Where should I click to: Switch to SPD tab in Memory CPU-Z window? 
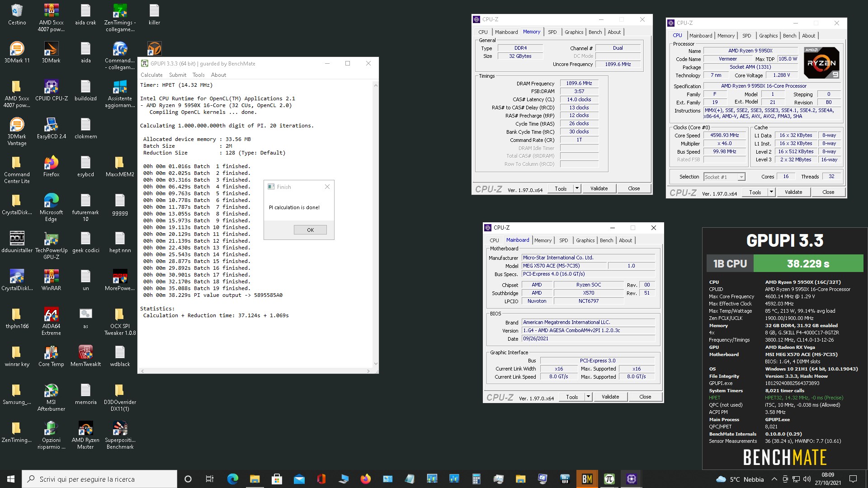[552, 32]
